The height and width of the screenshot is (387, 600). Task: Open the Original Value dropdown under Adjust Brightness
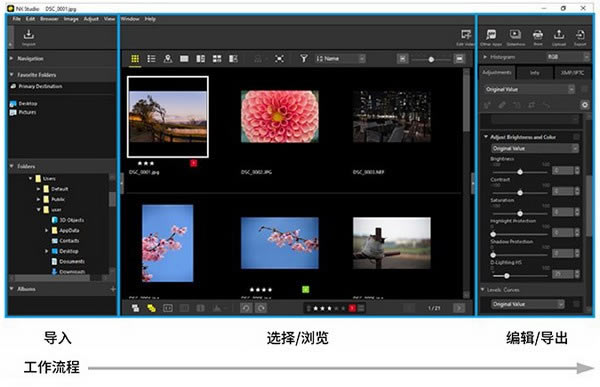535,148
